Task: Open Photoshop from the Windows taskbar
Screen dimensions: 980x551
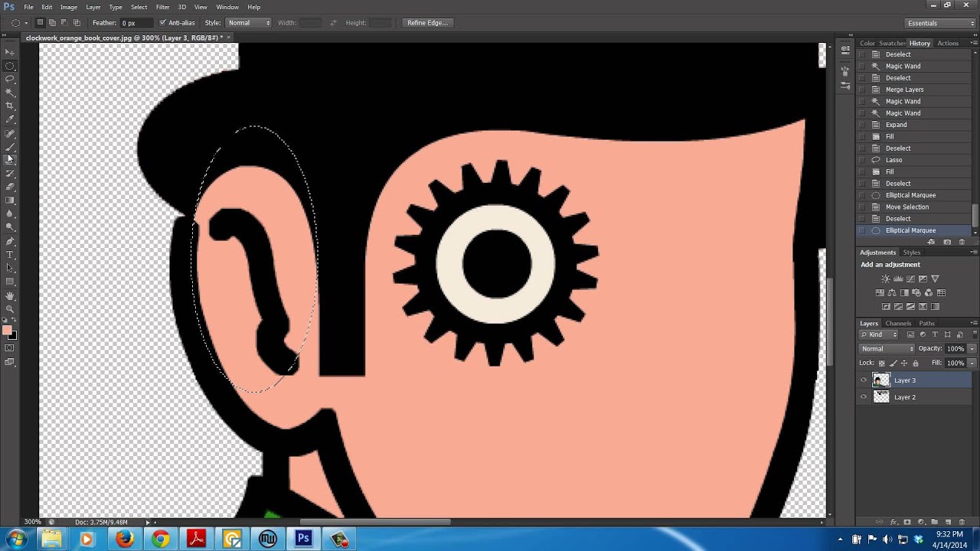Action: point(303,539)
